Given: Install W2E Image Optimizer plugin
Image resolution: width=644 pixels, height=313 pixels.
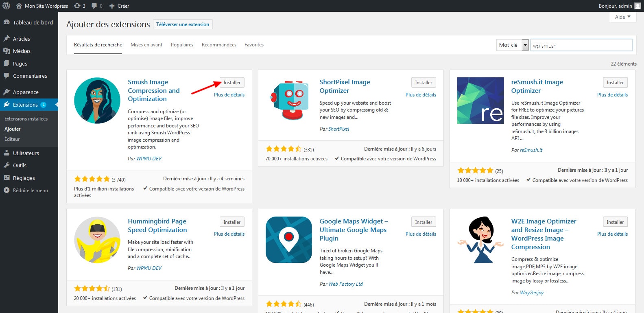Looking at the screenshot, I should pos(615,222).
